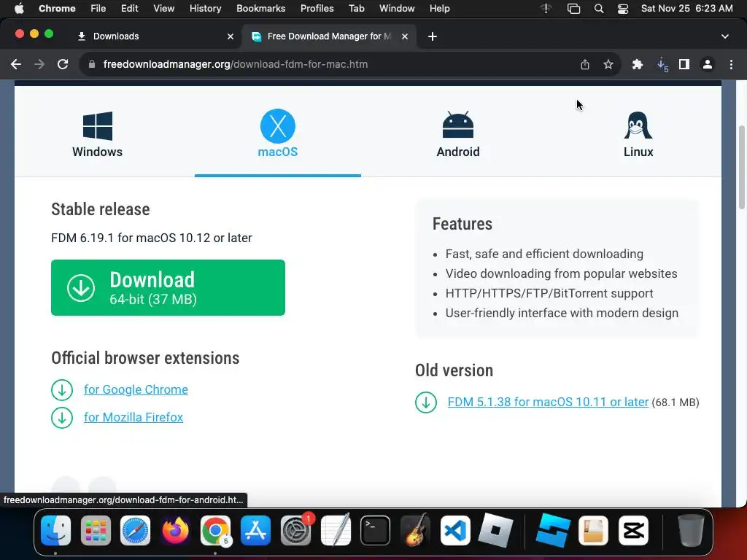Viewport: 747px width, 560px height.
Task: Open the 'for Mozilla Firefox' extension link
Action: [133, 417]
